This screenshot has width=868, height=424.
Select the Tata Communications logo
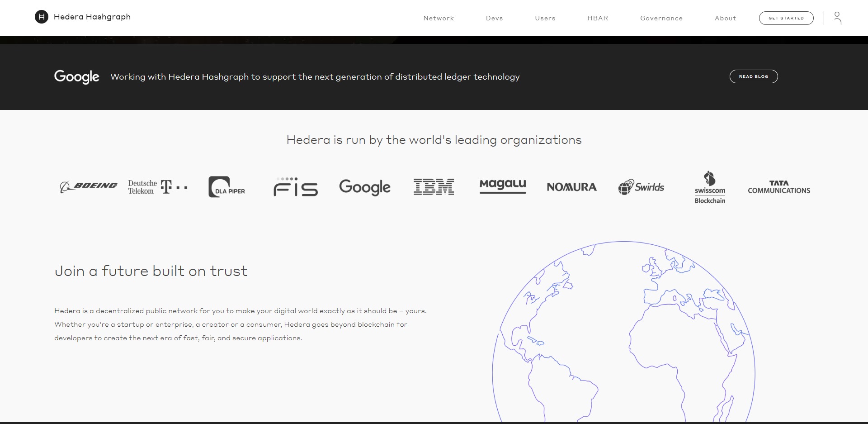point(779,187)
